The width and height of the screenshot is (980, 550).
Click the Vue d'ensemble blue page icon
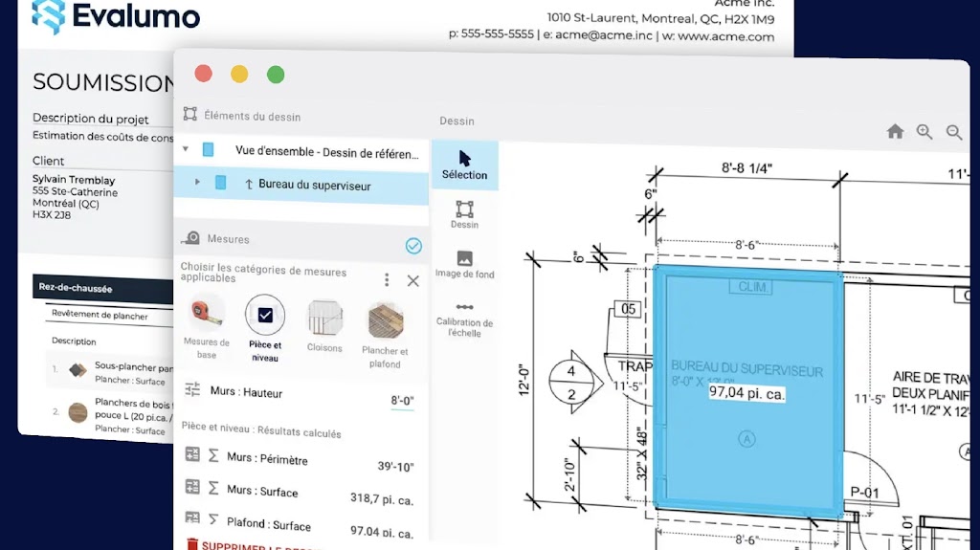pyautogui.click(x=208, y=149)
